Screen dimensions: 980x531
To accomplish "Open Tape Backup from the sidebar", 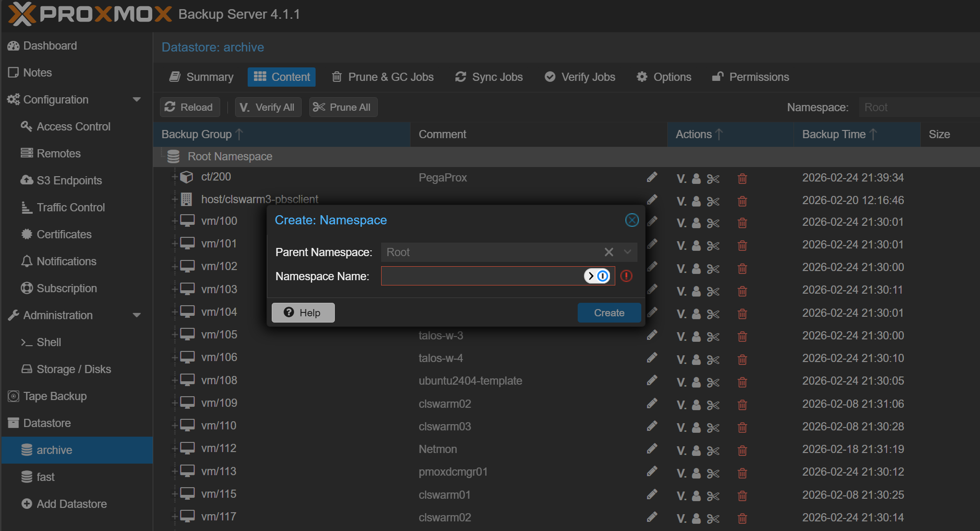I will pos(54,396).
